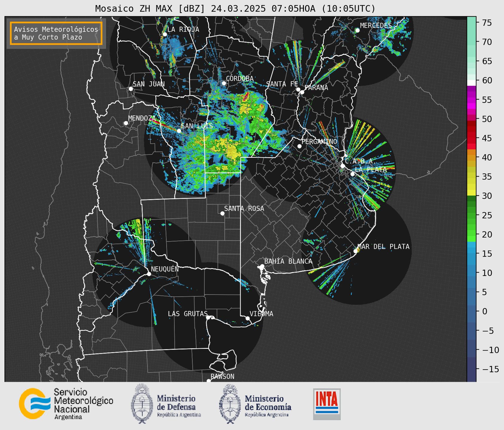Click the NEUQUÉN city marker dot
The width and height of the screenshot is (504, 430).
(x=149, y=274)
